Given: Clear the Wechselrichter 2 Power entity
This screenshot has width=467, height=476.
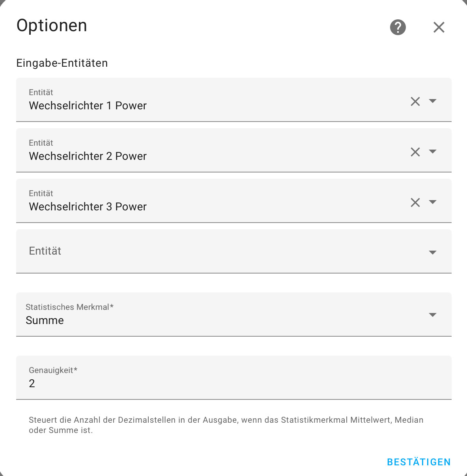Looking at the screenshot, I should (x=415, y=152).
